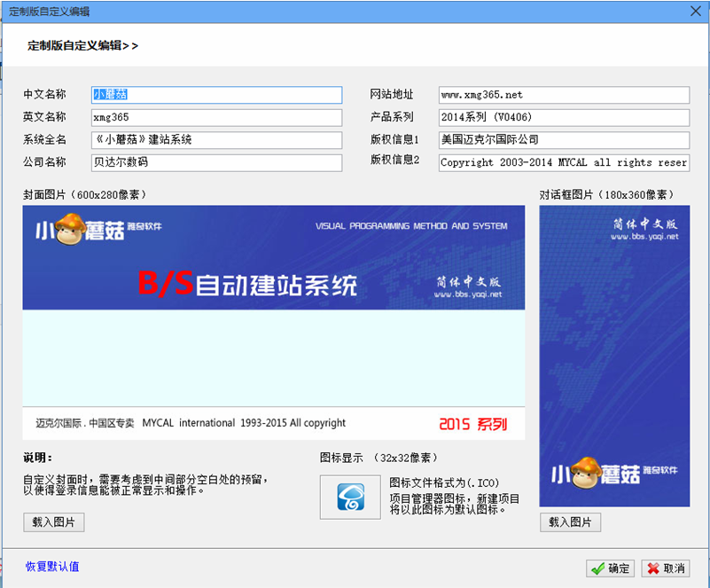Click the 公司名称 label
Screen dimensions: 710x588
[x=44, y=161]
